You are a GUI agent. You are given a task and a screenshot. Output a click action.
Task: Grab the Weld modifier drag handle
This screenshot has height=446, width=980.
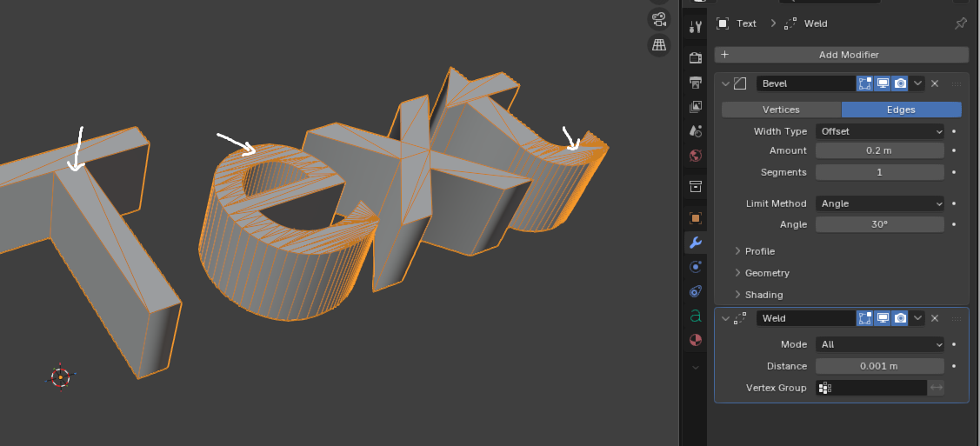[957, 318]
